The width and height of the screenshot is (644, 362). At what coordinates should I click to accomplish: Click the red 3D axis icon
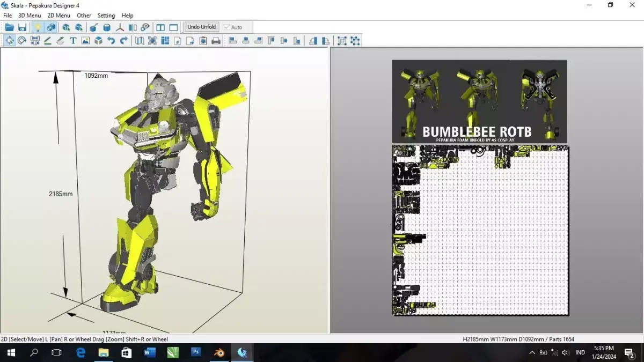click(x=120, y=27)
